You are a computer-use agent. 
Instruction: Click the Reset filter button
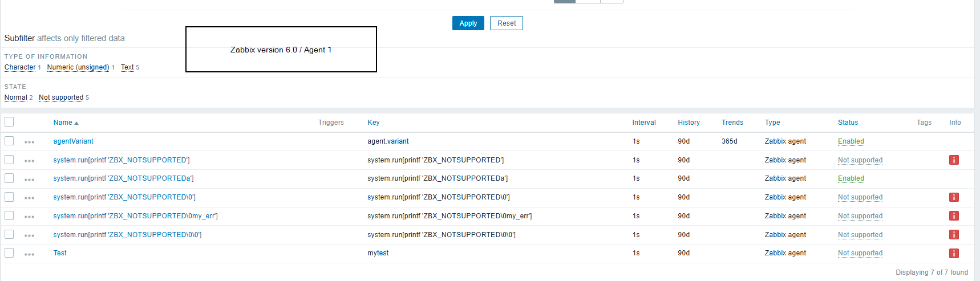(x=506, y=23)
